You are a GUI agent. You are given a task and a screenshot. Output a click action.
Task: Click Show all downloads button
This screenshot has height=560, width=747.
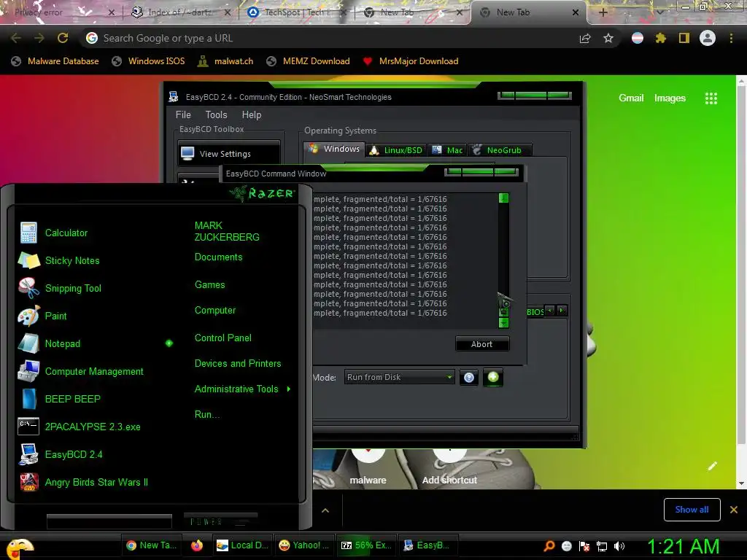pos(692,510)
